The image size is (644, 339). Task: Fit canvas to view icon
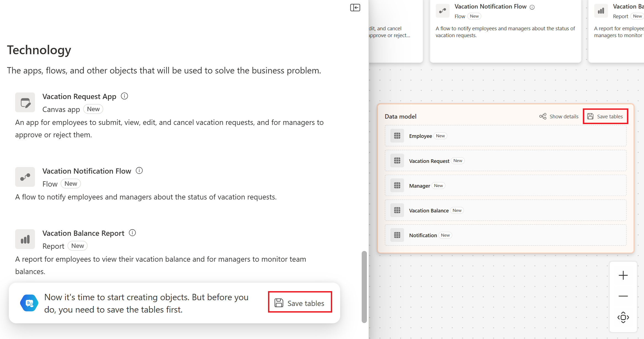pos(623,317)
